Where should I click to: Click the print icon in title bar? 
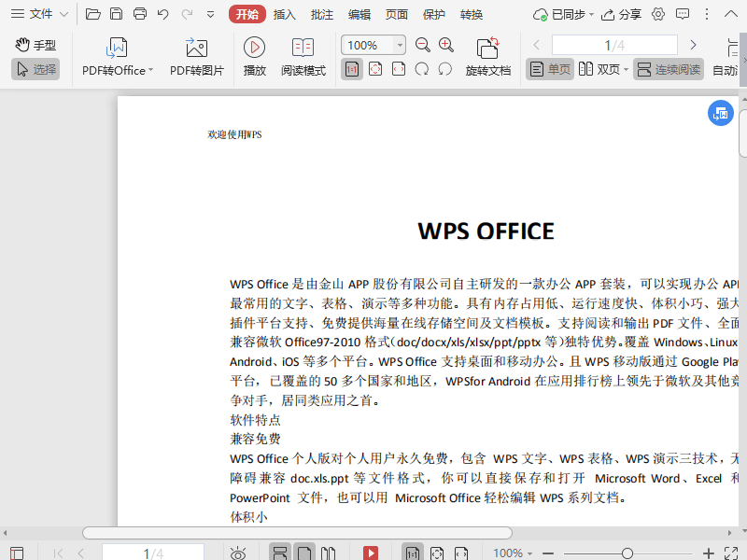click(x=140, y=14)
